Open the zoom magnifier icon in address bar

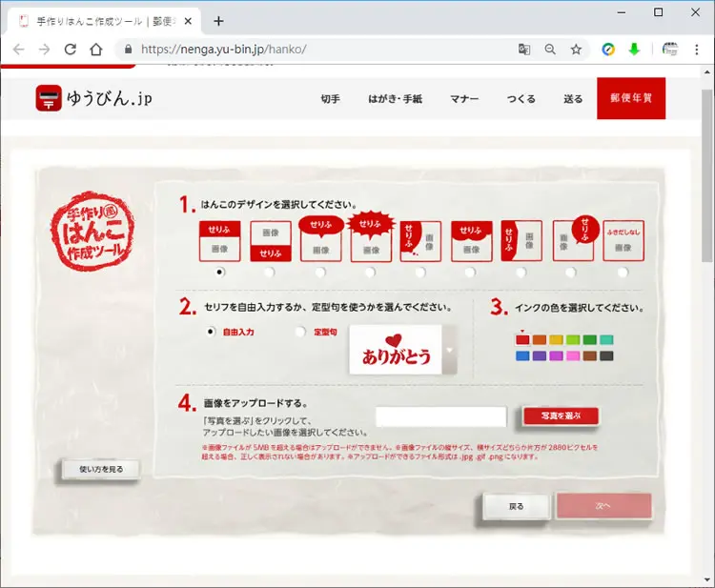[550, 50]
